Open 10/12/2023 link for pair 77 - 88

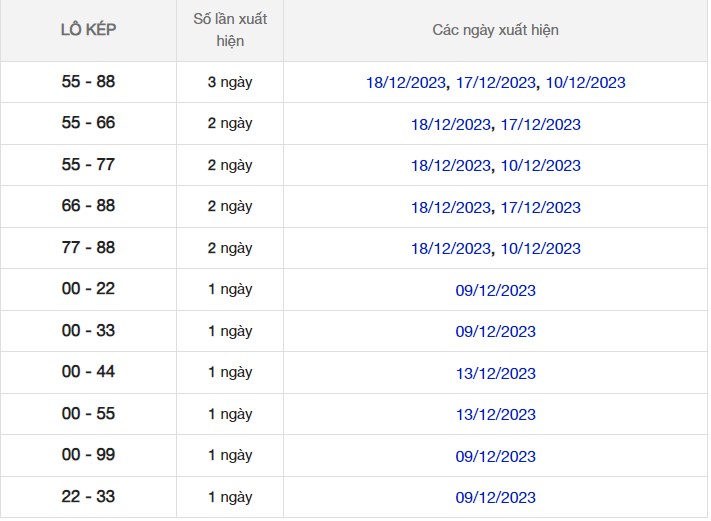[540, 249]
